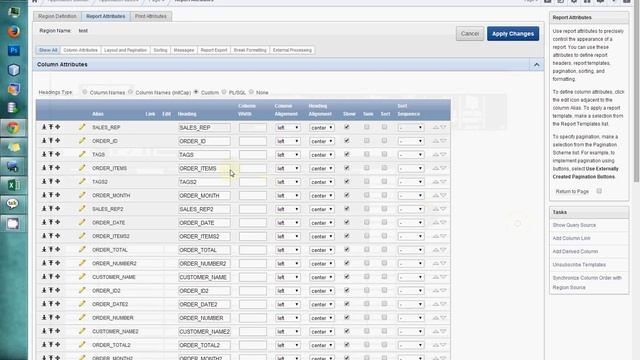Image resolution: width=640 pixels, height=360 pixels.
Task: Click the down triangle in CUSTOMER_NAME2 row
Action: (443, 331)
